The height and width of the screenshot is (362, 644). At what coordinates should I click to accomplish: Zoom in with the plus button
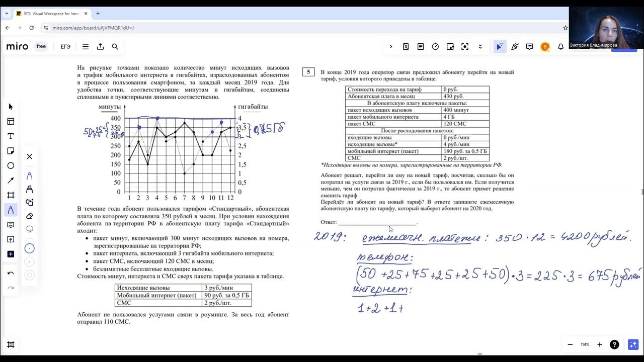click(x=600, y=344)
